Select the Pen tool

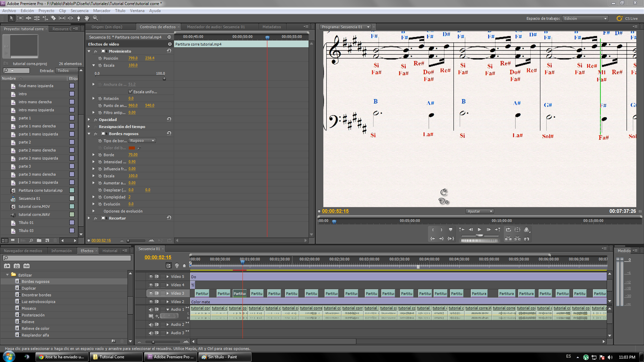pos(78,18)
